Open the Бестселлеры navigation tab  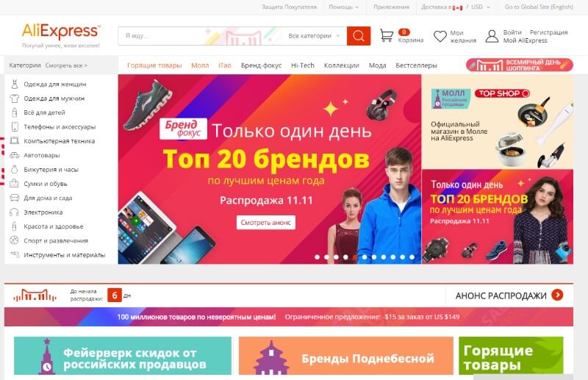[416, 65]
